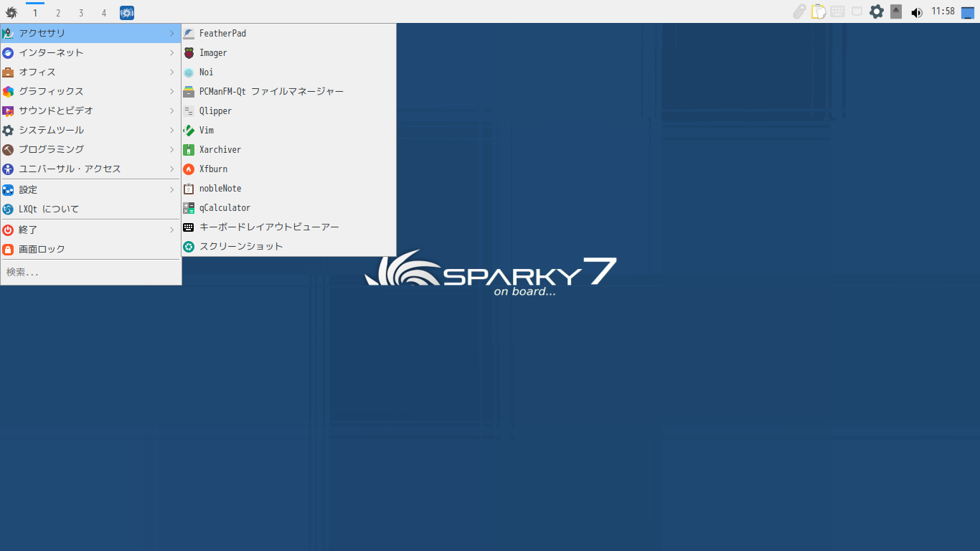Open nobleNote
980x551 pixels.
[x=289, y=189]
